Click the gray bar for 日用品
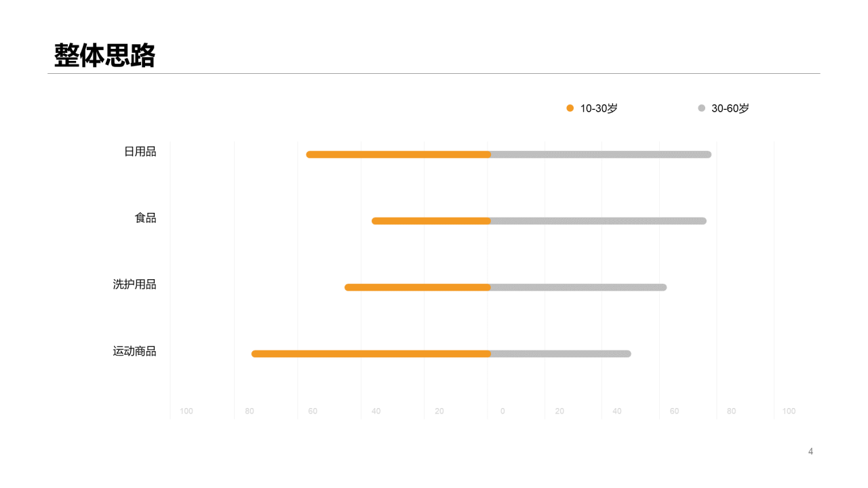 601,155
